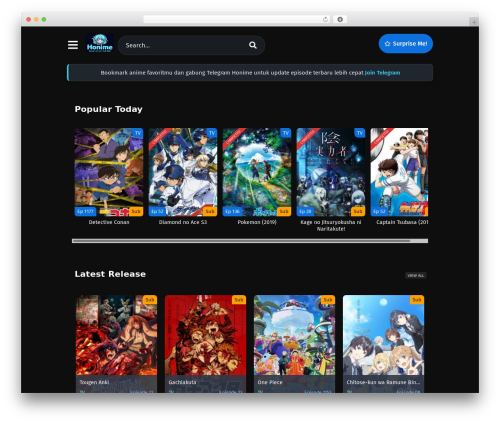Screen dimensions: 500x423
Task: Click Ep 52 badge on Diamond no Ace
Action: coord(157,211)
